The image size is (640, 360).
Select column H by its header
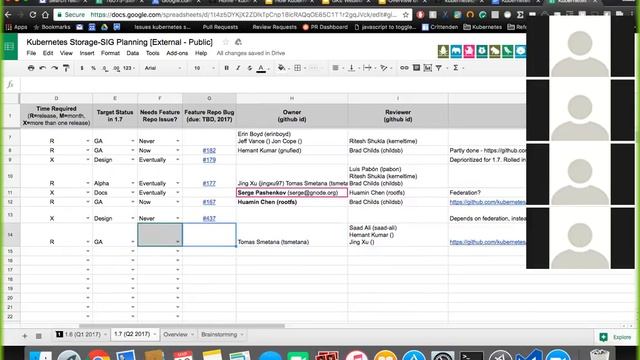292,98
